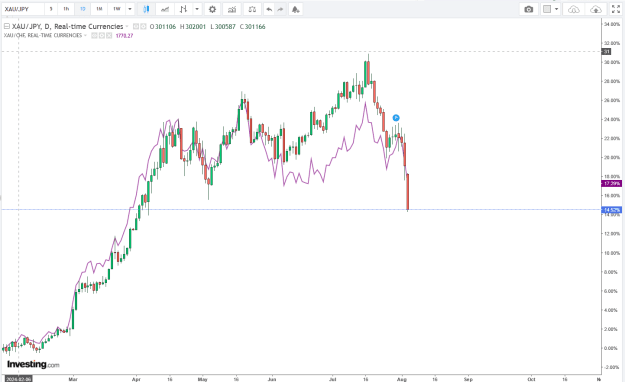Open dropdown beside XAU/JPY Real-time Currencies title
Screen dimensions: 625x382
click(x=127, y=26)
